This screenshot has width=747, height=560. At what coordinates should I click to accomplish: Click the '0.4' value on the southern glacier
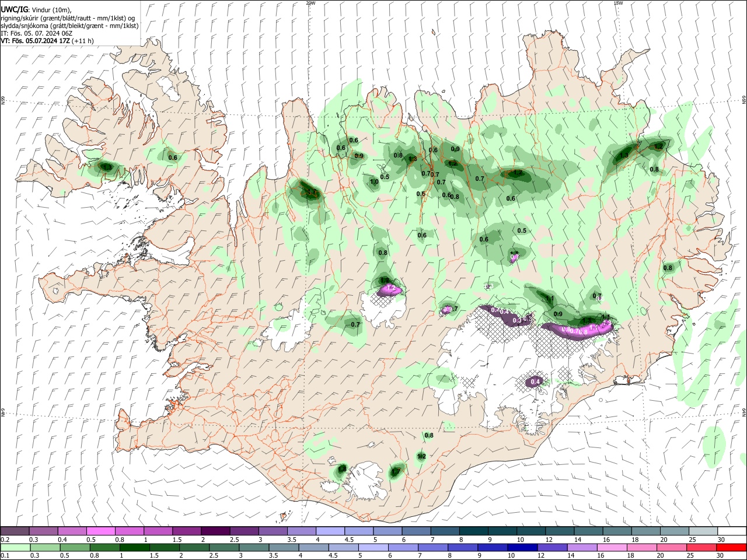536,381
